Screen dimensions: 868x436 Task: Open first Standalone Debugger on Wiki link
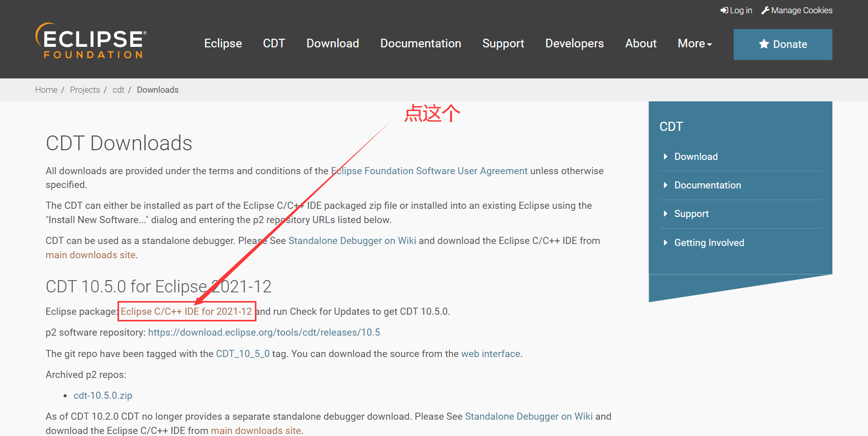(x=352, y=240)
